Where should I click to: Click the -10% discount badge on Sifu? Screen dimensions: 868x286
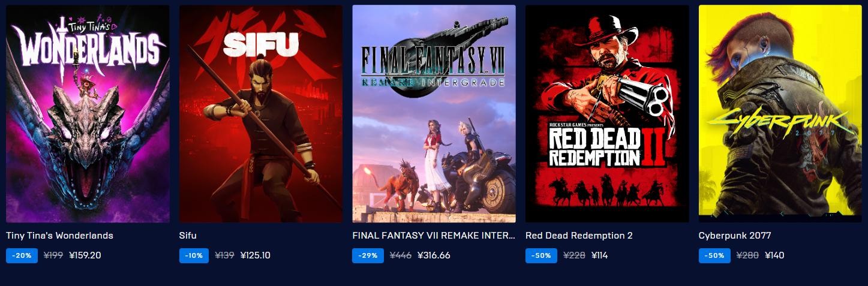[194, 255]
